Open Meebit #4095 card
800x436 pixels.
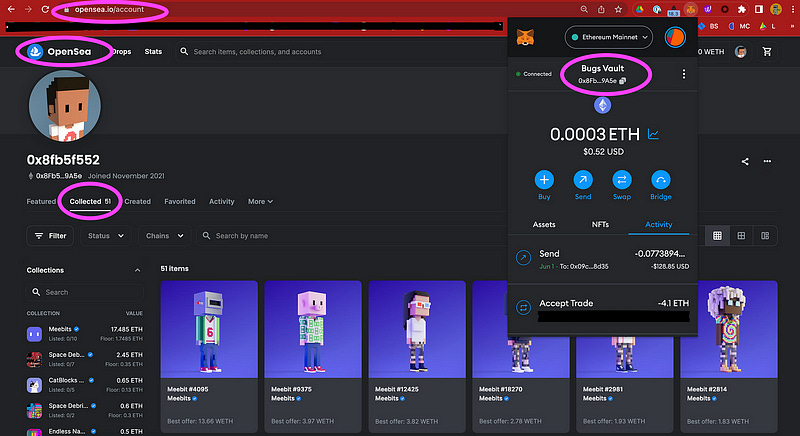pyautogui.click(x=209, y=356)
